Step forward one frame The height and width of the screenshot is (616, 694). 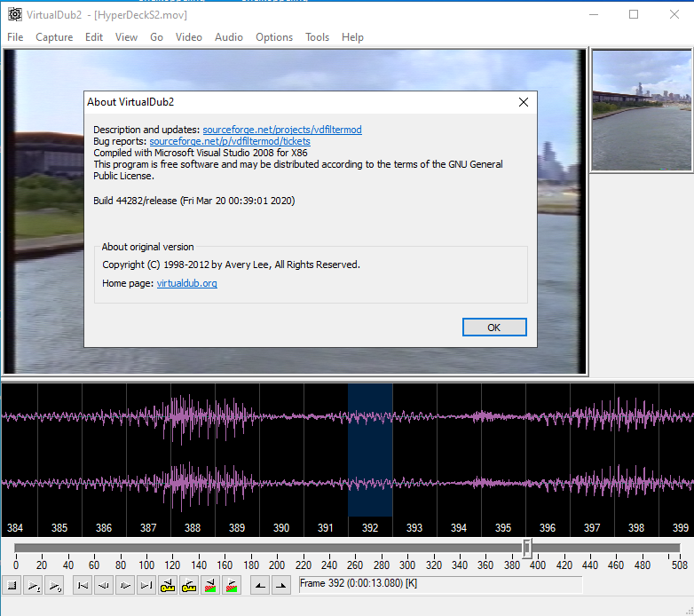click(x=124, y=585)
